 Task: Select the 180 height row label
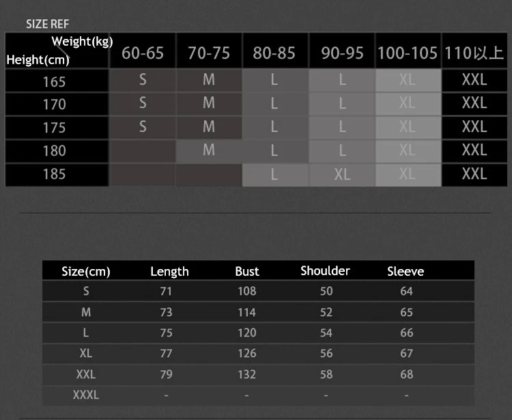[x=55, y=151]
